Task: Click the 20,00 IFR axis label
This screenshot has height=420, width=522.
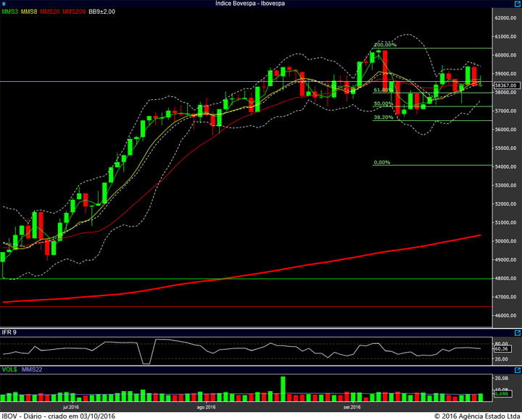Action: coord(502,359)
